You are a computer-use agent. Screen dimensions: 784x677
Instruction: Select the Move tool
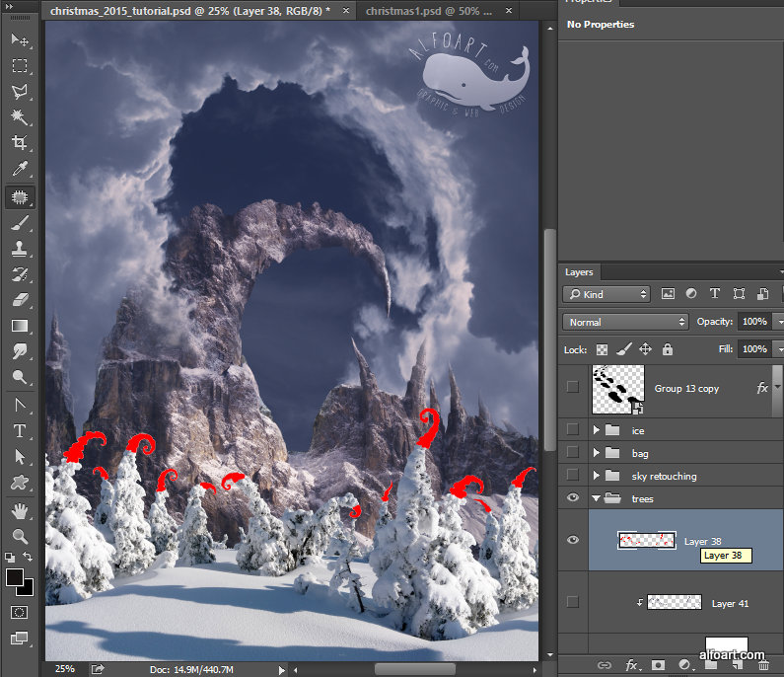[x=19, y=39]
